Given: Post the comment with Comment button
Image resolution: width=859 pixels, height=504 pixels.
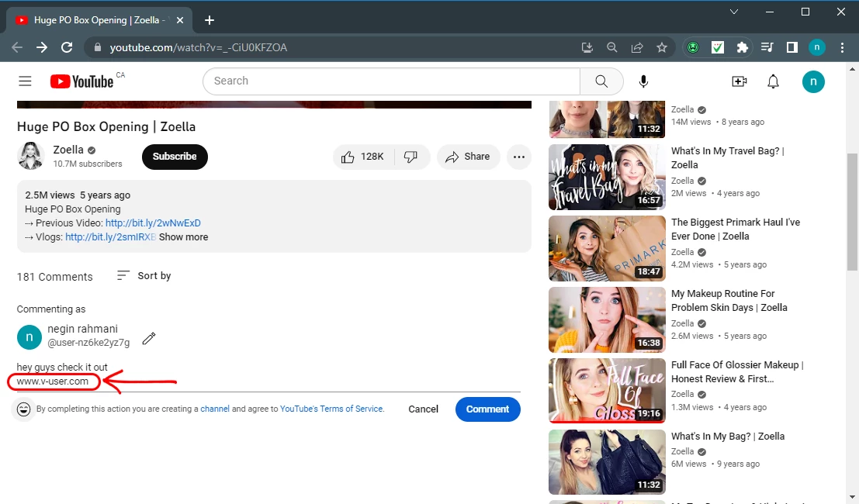Looking at the screenshot, I should (487, 409).
